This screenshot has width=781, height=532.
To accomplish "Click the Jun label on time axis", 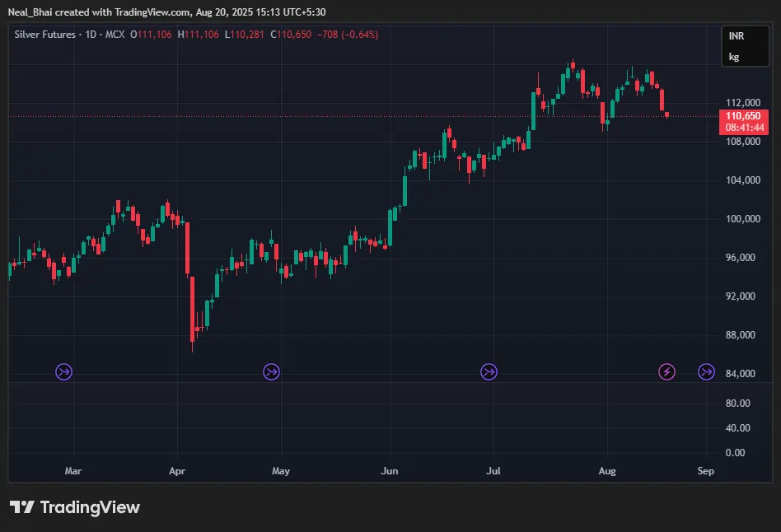I will pos(390,471).
